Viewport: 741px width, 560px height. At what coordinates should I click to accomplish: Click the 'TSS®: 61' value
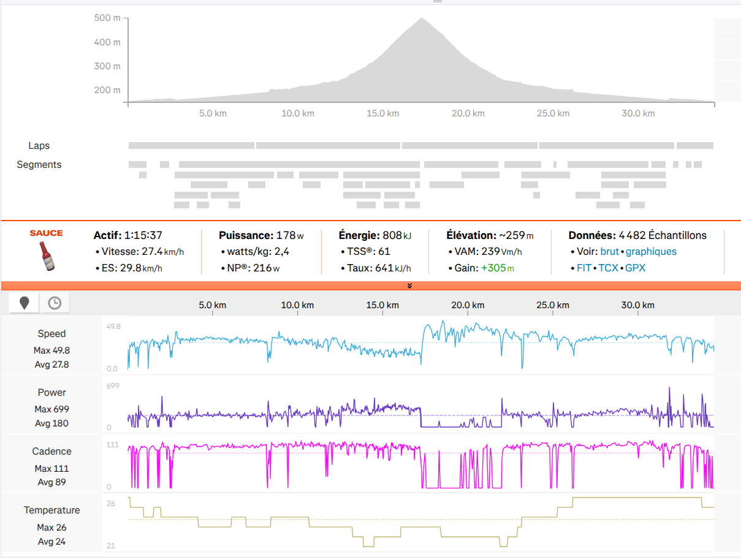point(368,252)
